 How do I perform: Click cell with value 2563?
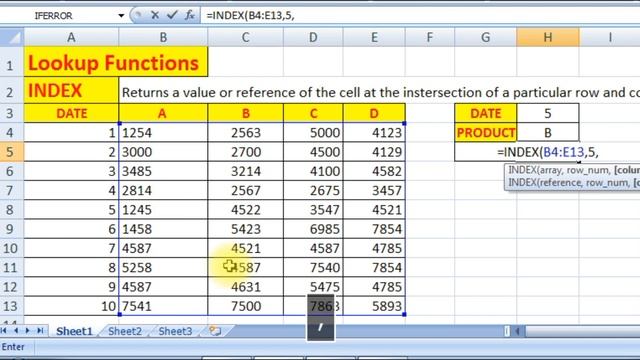point(245,133)
